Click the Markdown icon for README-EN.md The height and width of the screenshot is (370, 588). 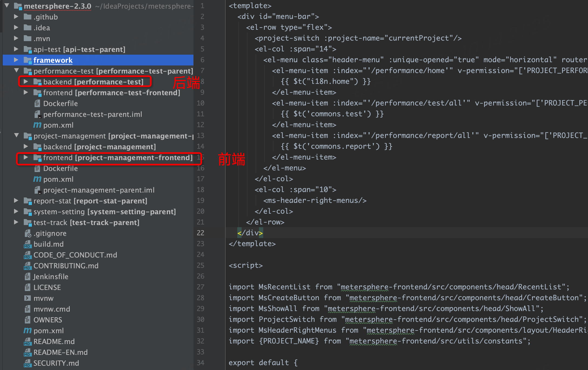[x=27, y=352]
